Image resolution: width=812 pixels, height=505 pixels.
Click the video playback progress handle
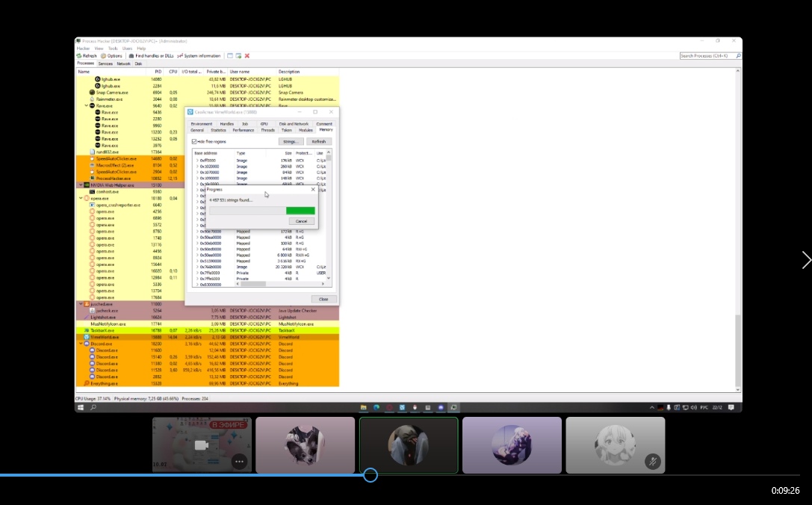click(371, 475)
